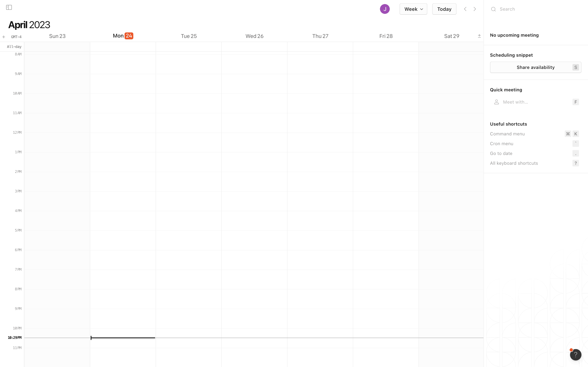Open the user profile avatar menu
Screen dimensions: 588x367
[x=385, y=9]
